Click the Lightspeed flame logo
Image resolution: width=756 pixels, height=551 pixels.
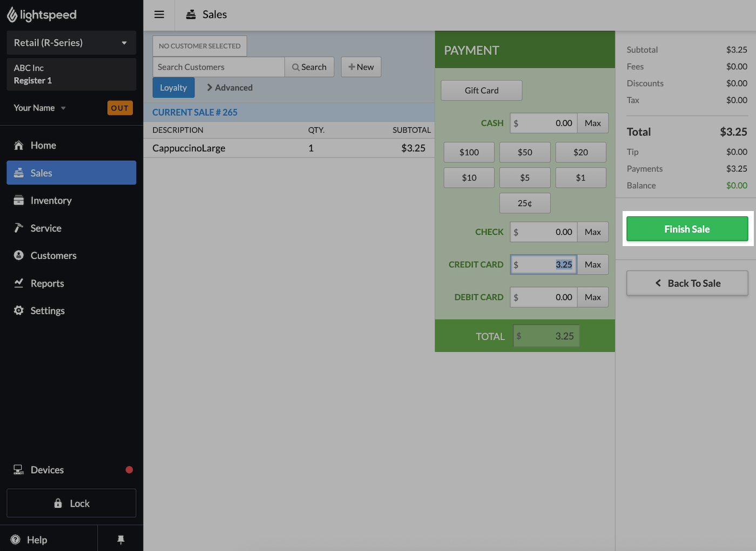(x=12, y=15)
